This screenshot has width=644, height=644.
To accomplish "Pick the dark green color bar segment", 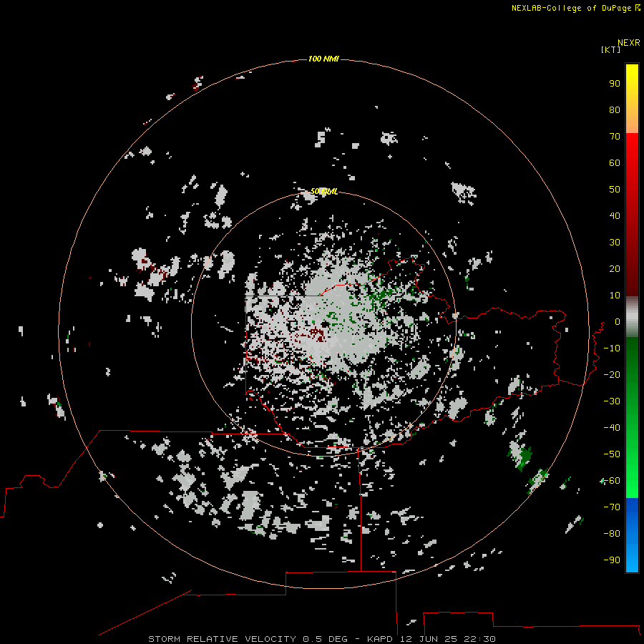I will pyautogui.click(x=632, y=357).
